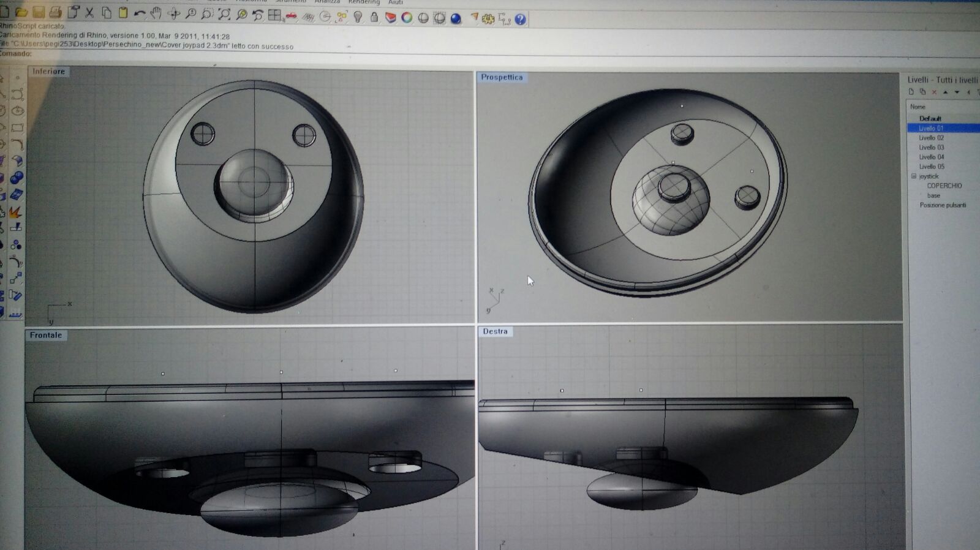This screenshot has width=980, height=550.
Task: Select the COPERCHIO sublayer
Action: (944, 186)
